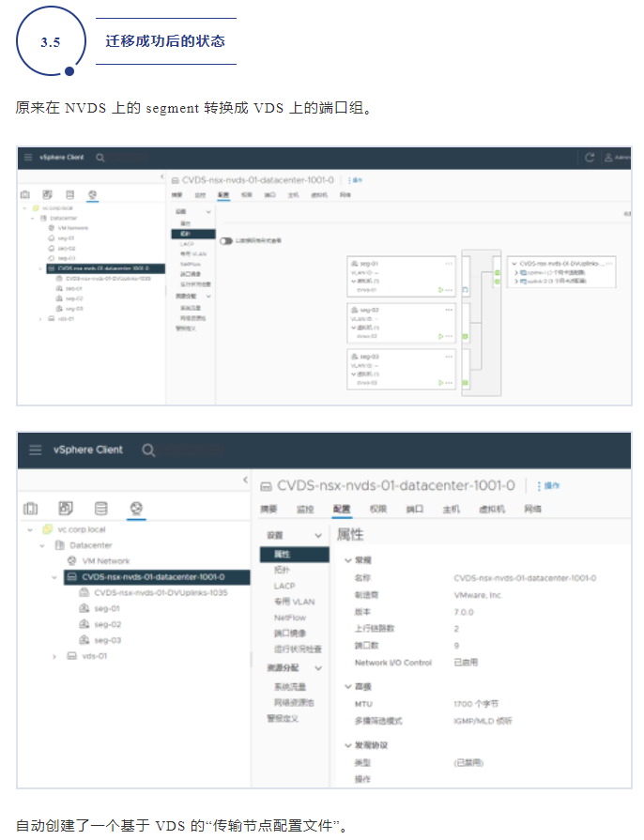Switch to 主机 tab in properties screenshot
644x840 pixels.
coord(452,509)
